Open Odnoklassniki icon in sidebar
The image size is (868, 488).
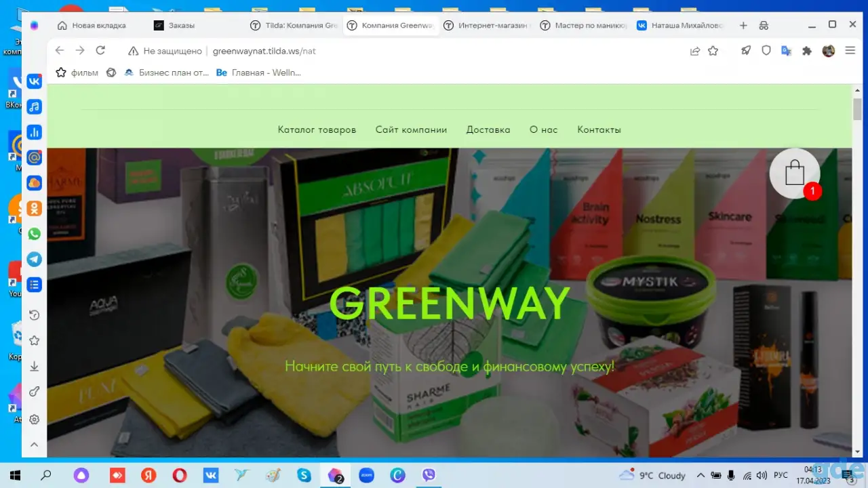[x=34, y=209]
